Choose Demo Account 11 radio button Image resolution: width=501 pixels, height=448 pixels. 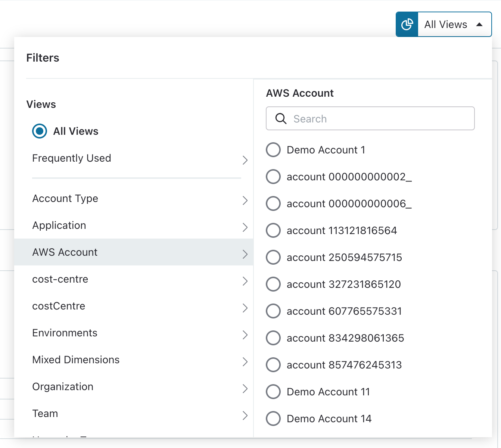273,392
